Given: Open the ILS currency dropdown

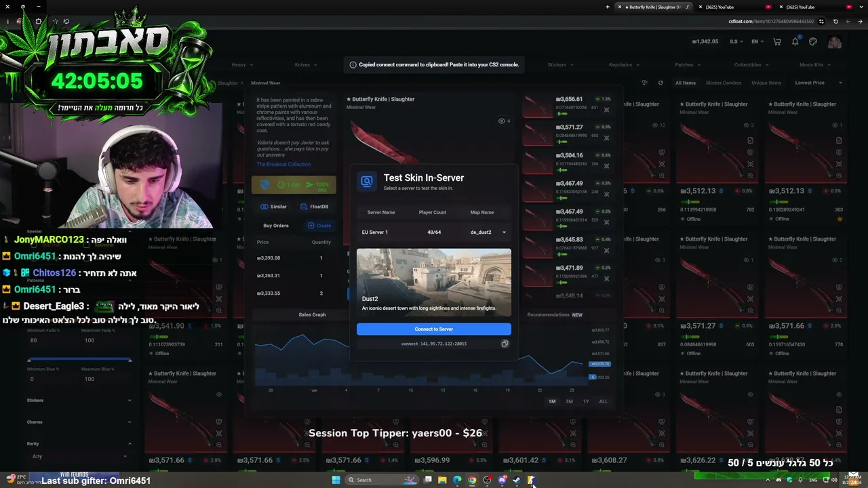Looking at the screenshot, I should (x=736, y=42).
